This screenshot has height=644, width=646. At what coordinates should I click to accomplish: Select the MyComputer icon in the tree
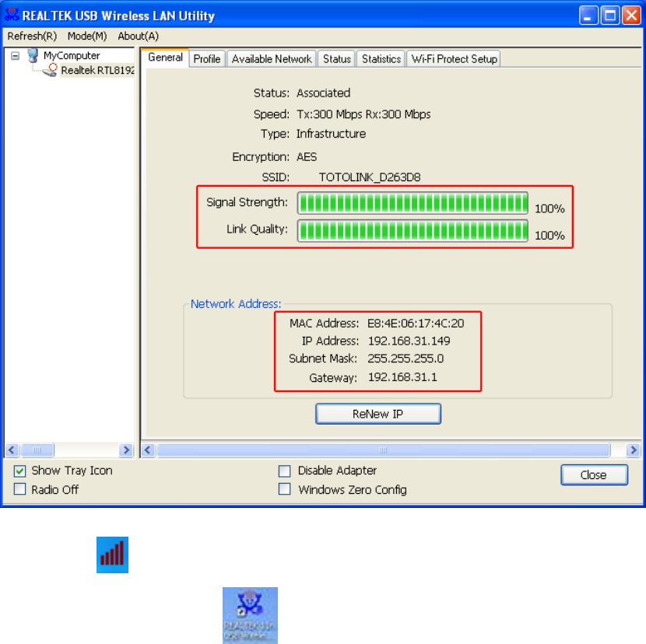coord(33,55)
